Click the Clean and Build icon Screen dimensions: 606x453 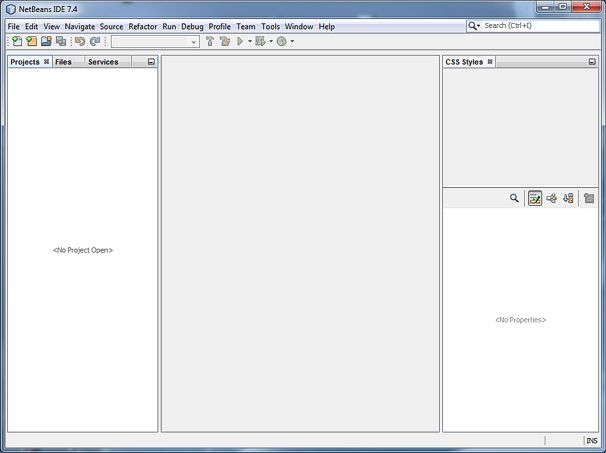(x=225, y=41)
